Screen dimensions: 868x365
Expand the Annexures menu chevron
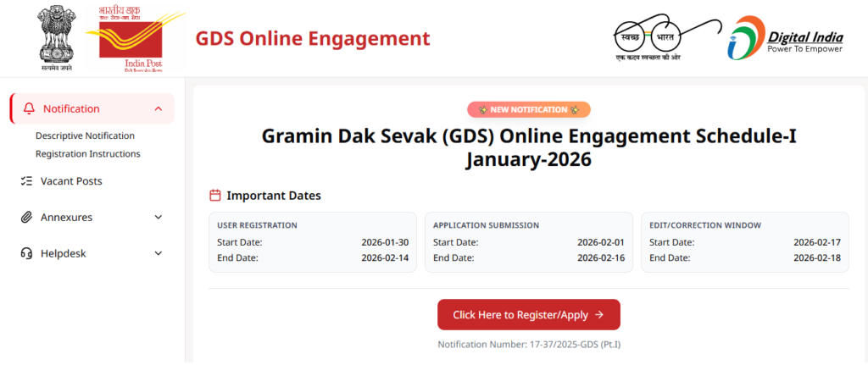pyautogui.click(x=159, y=218)
